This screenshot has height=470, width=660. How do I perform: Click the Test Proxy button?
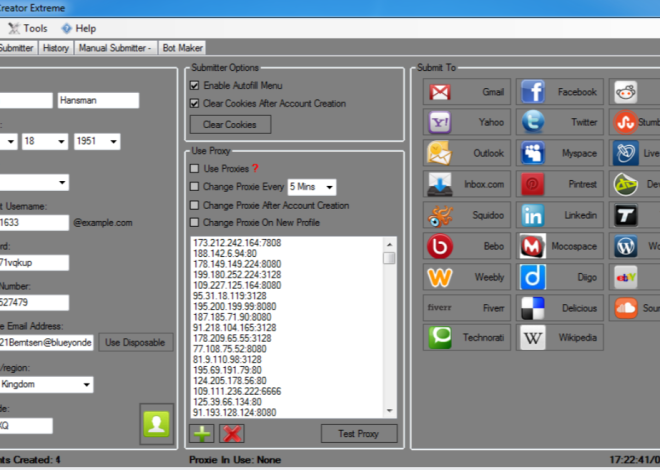[359, 433]
